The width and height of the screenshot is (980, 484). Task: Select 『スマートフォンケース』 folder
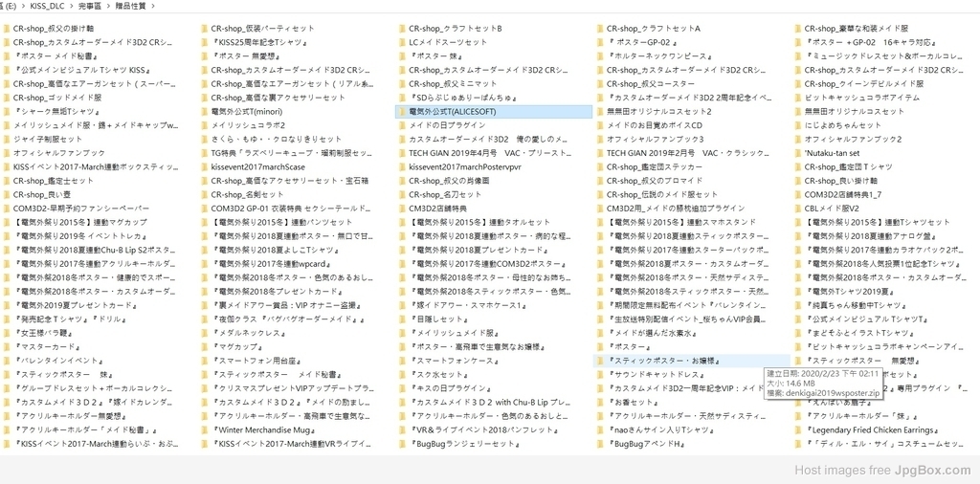coord(453,361)
